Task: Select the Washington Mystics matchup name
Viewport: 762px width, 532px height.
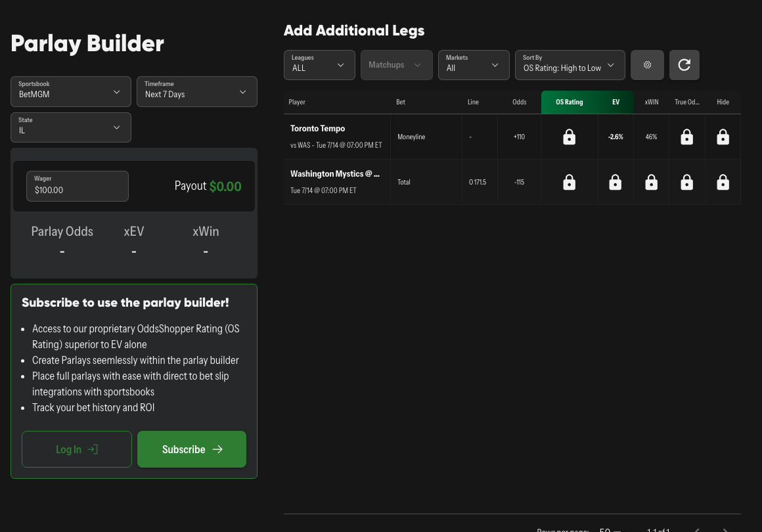Action: pos(335,174)
